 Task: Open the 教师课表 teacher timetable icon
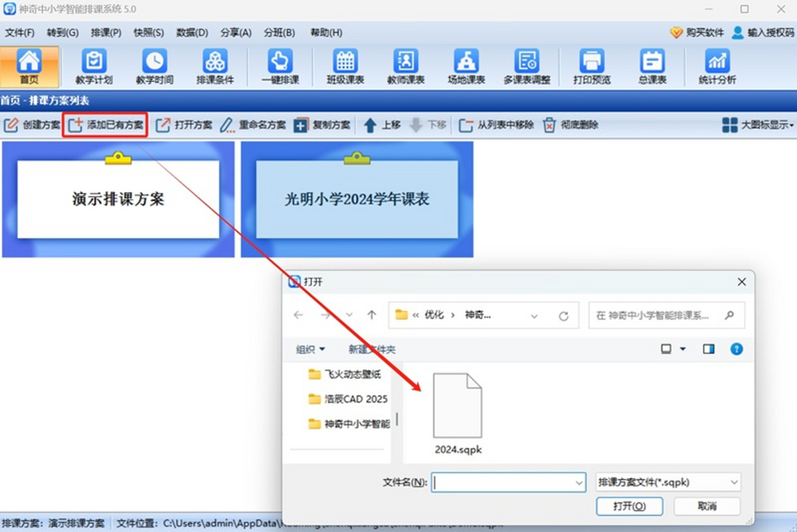click(406, 67)
